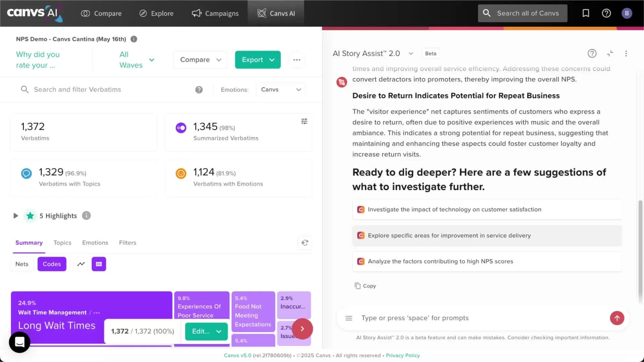Open the chat support widget icon

click(x=19, y=342)
